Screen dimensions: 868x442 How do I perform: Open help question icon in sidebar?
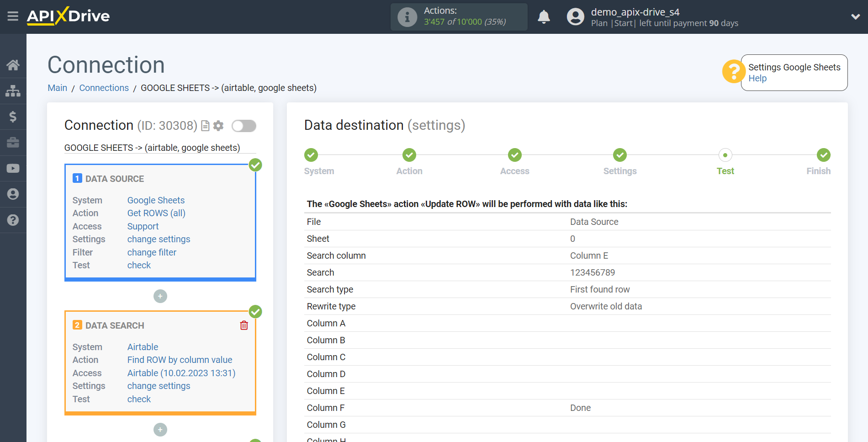coord(13,220)
